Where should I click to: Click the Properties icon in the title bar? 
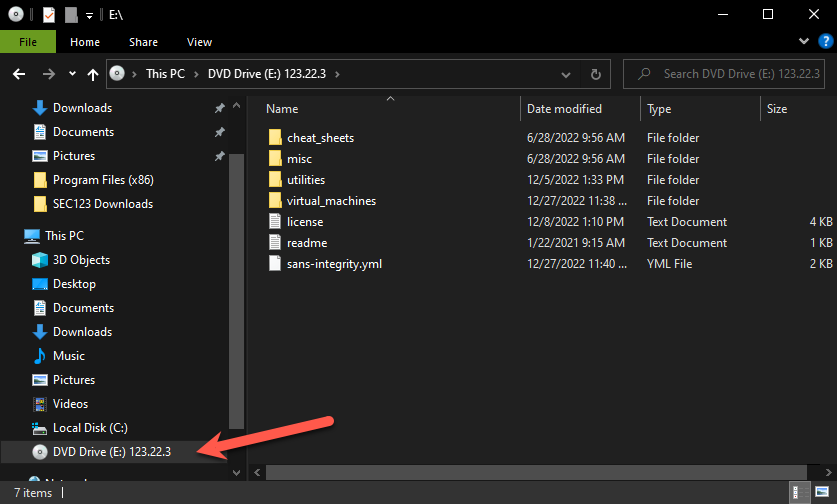tap(48, 15)
